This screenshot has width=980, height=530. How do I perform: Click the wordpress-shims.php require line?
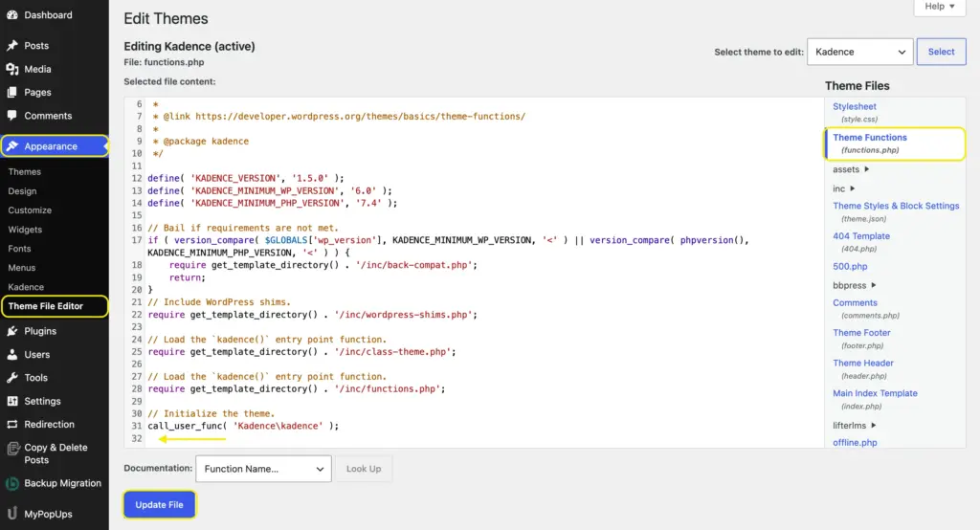[x=313, y=315]
